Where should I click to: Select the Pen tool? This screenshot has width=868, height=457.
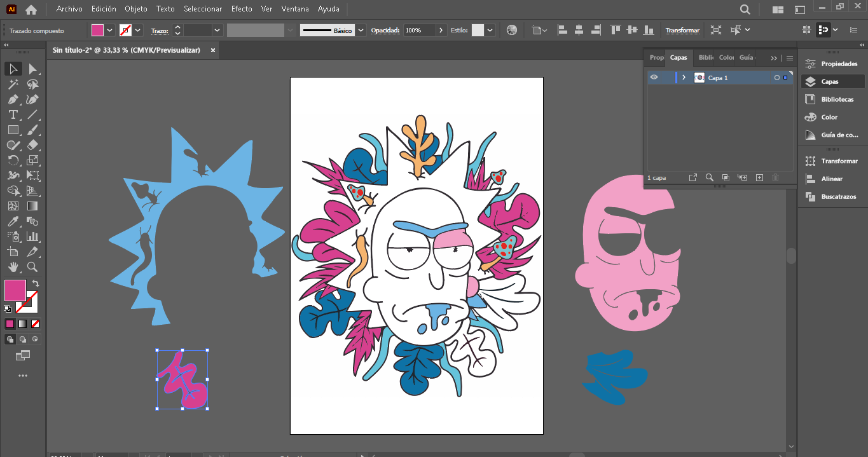point(13,99)
